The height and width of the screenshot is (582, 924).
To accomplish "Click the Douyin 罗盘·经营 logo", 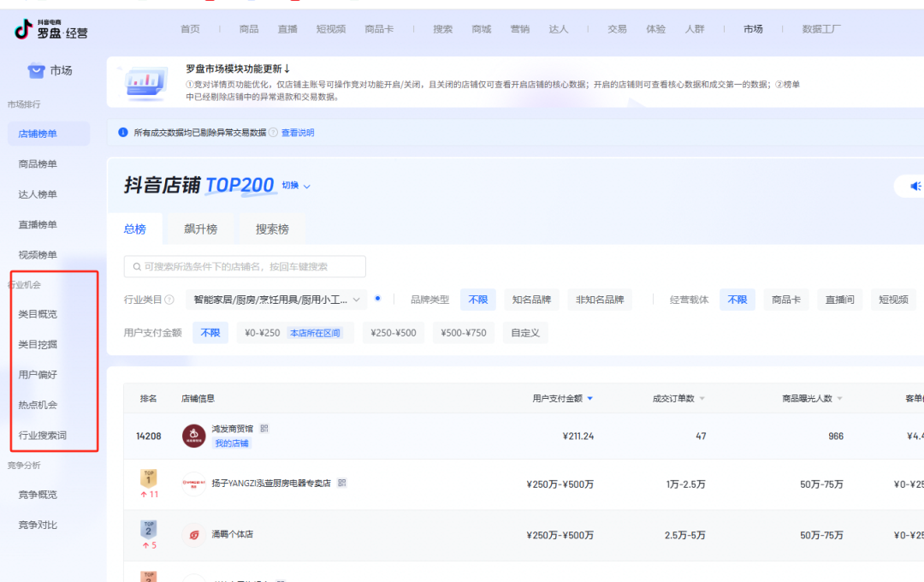I will click(x=51, y=29).
